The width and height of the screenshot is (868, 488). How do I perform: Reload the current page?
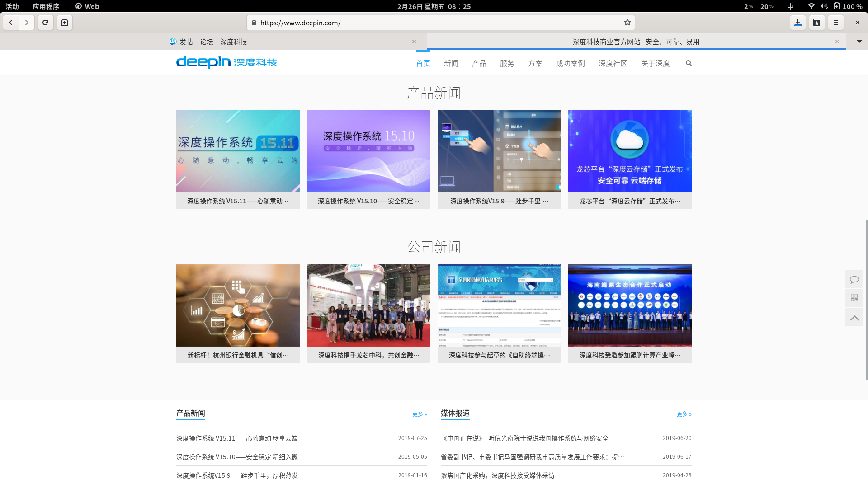point(46,23)
